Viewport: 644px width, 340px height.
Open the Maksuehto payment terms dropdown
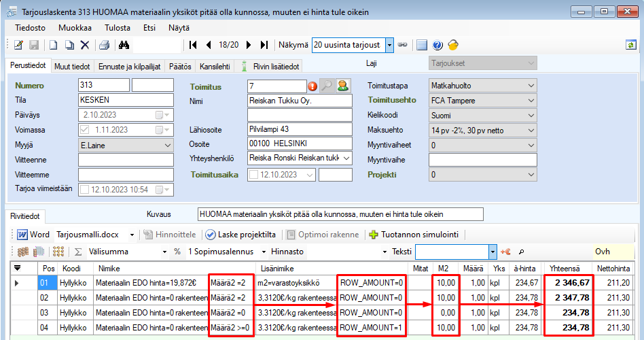pyautogui.click(x=531, y=131)
